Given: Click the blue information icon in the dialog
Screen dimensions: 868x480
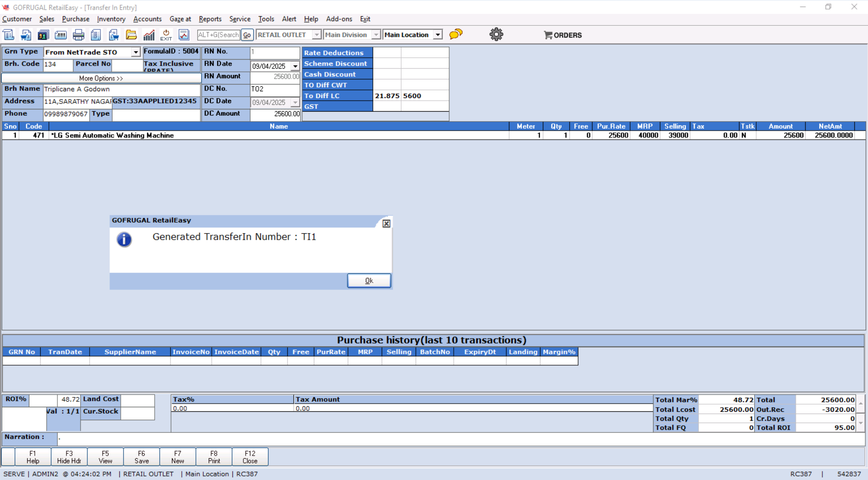Looking at the screenshot, I should point(124,240).
